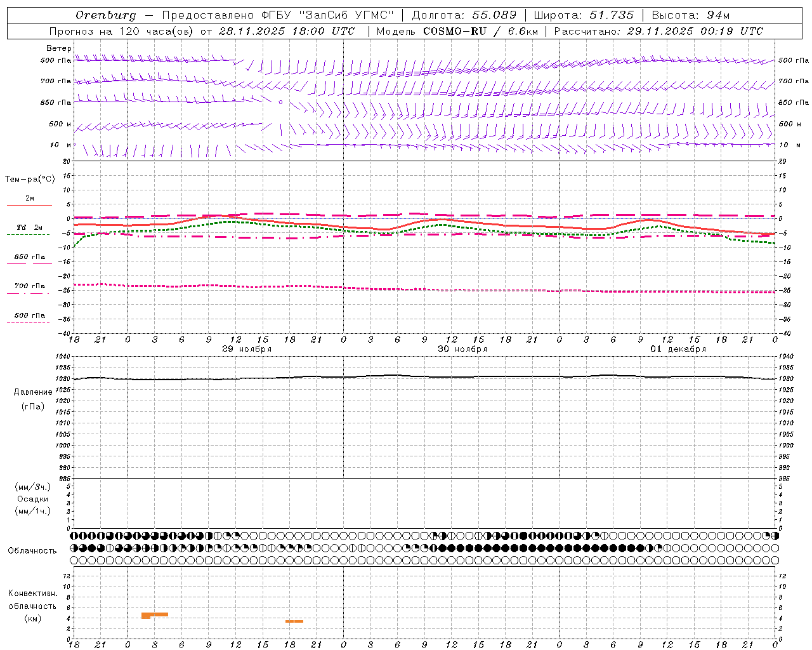This screenshot has width=812, height=650.
Task: Click the 10 м wind level label on the right
Action: coord(790,145)
